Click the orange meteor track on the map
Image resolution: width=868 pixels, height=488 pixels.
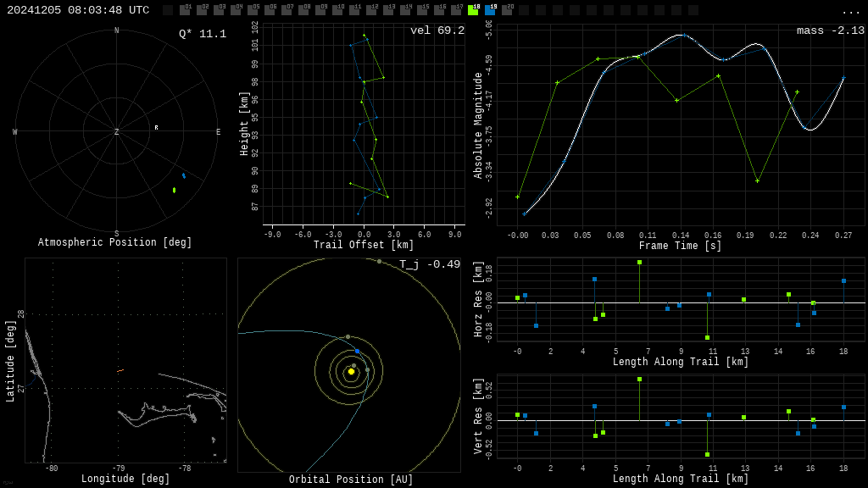coord(120,370)
